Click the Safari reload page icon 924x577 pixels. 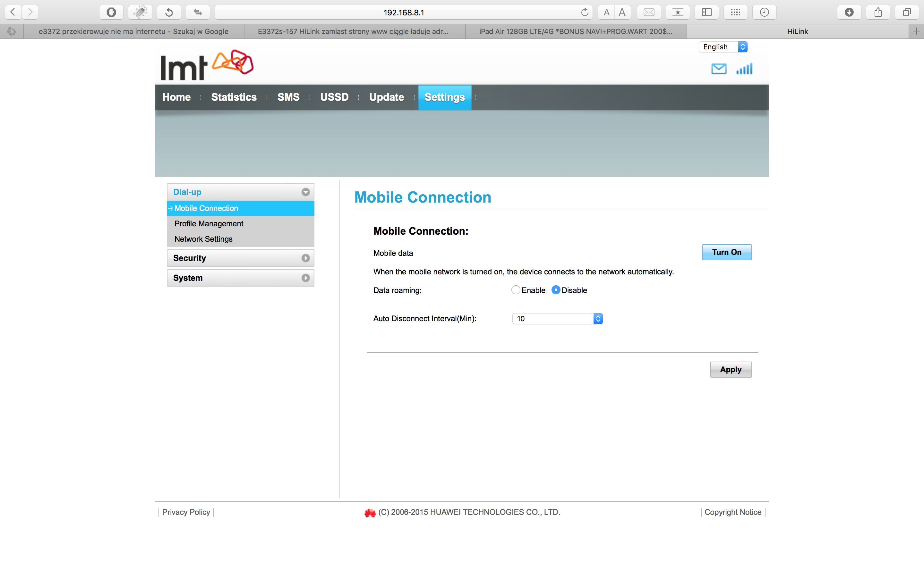585,12
